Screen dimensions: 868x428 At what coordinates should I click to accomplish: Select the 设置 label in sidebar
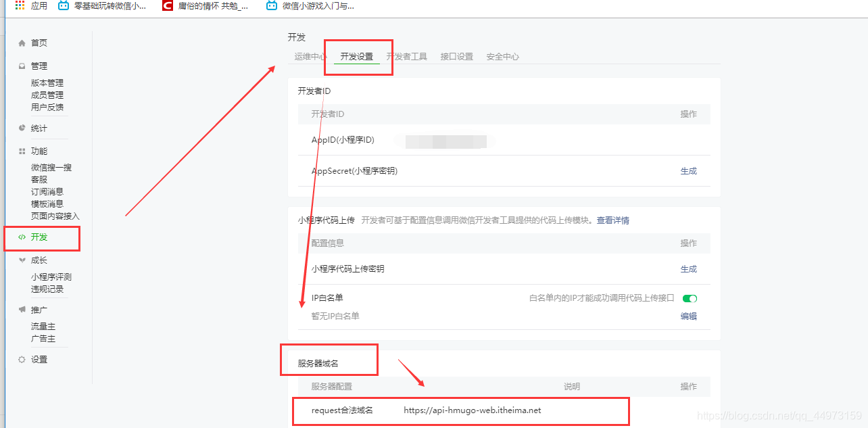pos(39,360)
